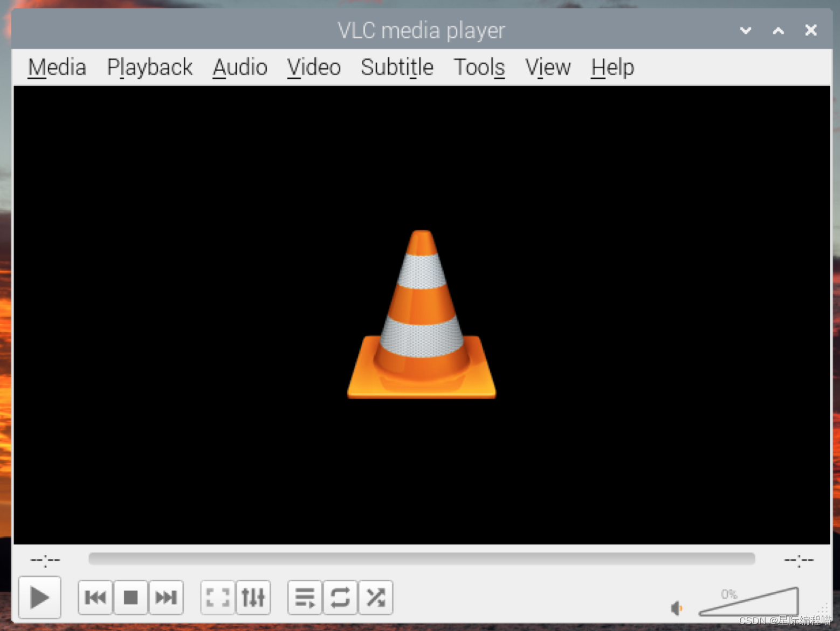The width and height of the screenshot is (840, 631).
Task: Mute audio via the speaker icon
Action: [677, 608]
